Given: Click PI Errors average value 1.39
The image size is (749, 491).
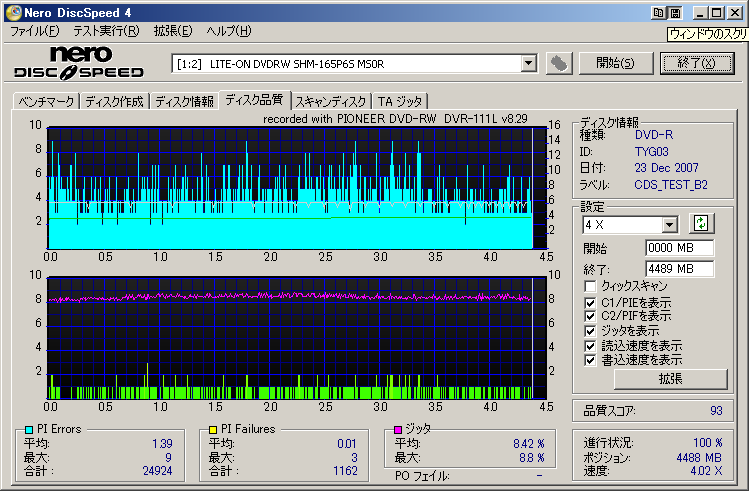Looking at the screenshot, I should click(162, 444).
